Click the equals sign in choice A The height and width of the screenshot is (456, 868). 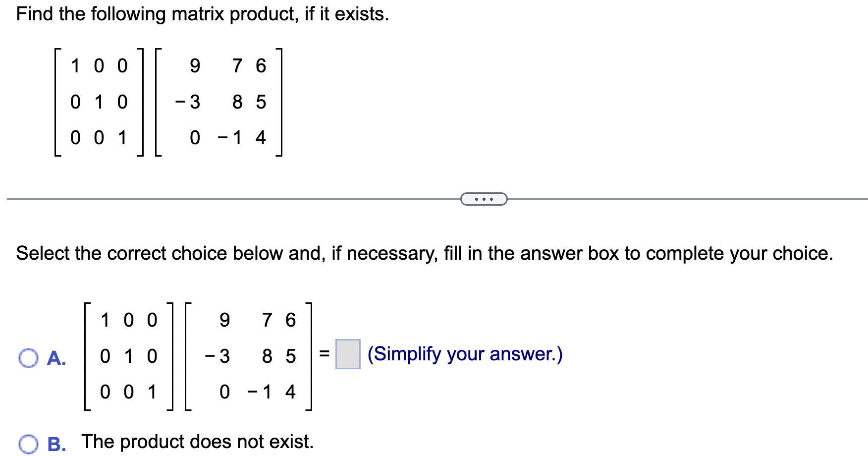[x=323, y=354]
